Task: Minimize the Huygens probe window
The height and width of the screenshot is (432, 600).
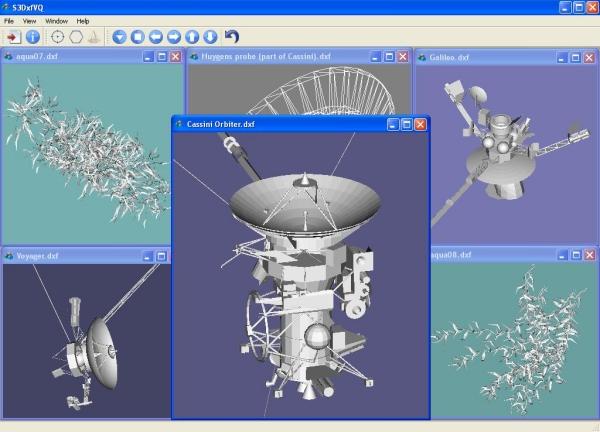Action: point(375,57)
